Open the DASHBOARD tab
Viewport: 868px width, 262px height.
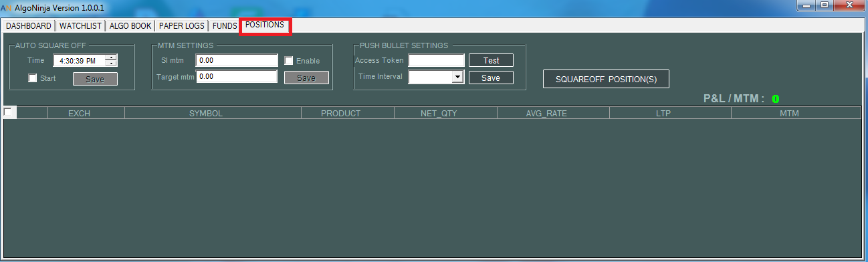(29, 26)
